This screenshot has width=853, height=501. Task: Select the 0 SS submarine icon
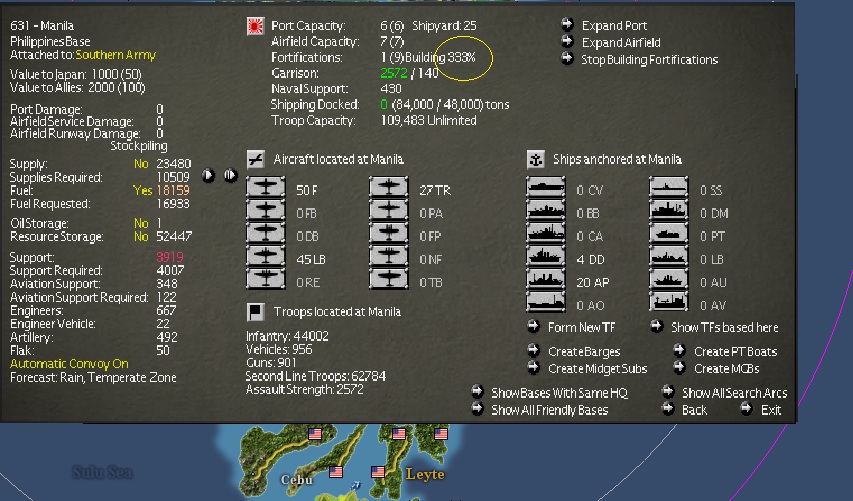[669, 188]
